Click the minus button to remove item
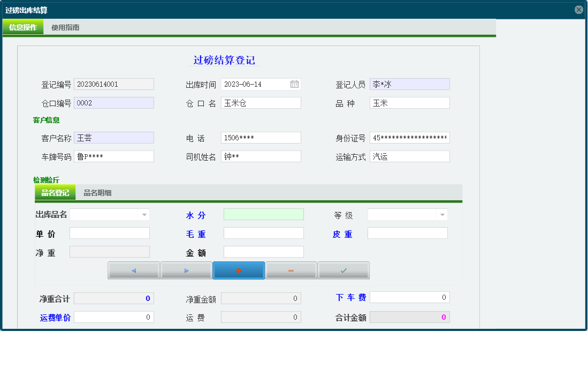Screen dimensions: 588x384 [x=291, y=270]
